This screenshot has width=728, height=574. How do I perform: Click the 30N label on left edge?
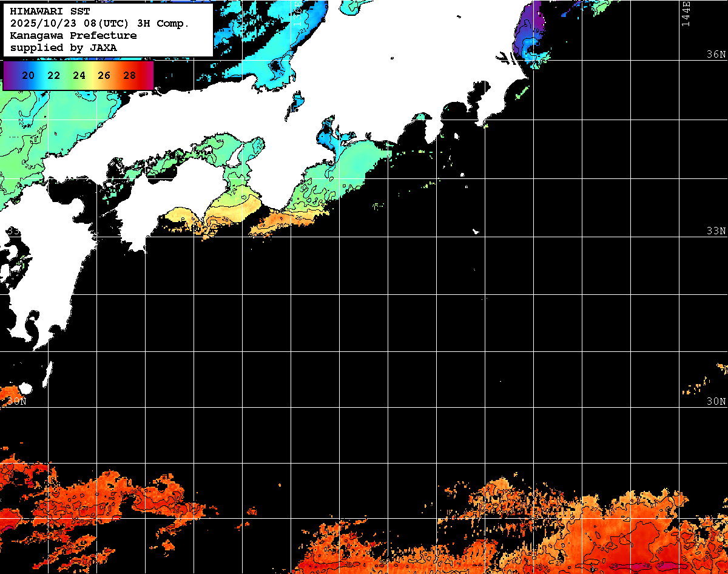click(x=16, y=402)
